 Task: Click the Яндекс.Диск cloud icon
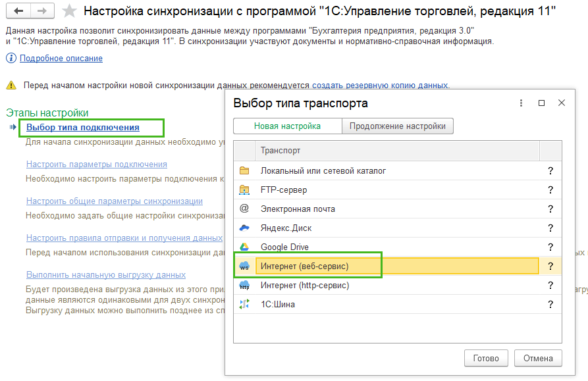pyautogui.click(x=244, y=228)
